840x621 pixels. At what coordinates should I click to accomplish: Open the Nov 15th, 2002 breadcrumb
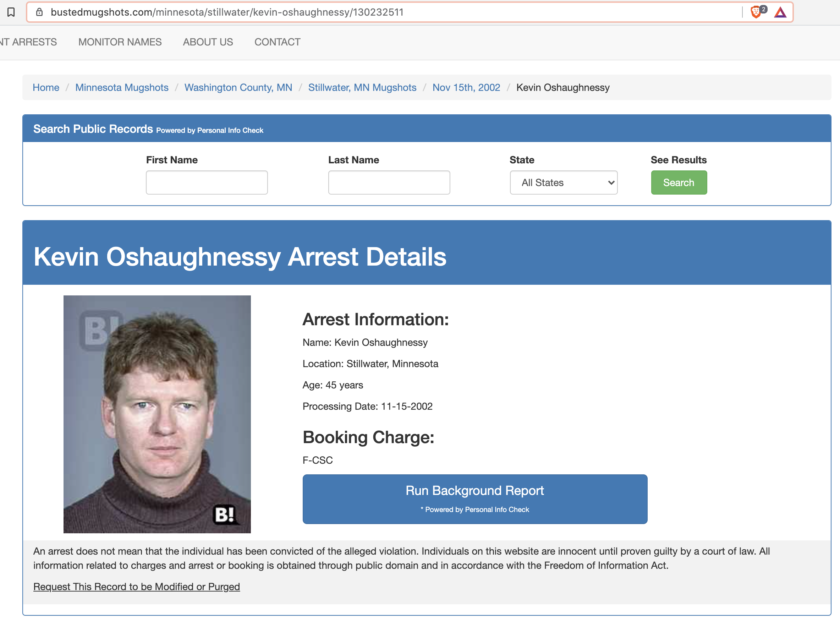[x=466, y=87]
